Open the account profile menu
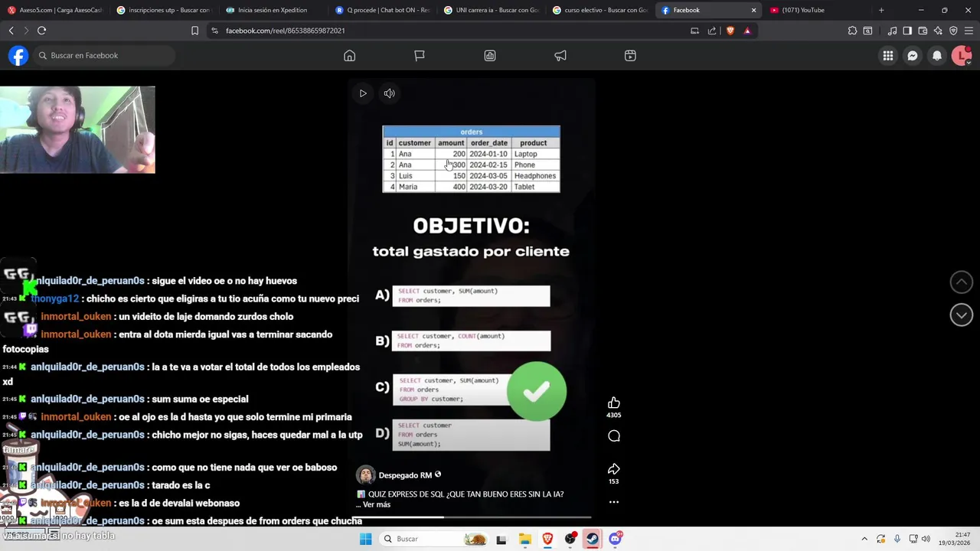 [961, 56]
